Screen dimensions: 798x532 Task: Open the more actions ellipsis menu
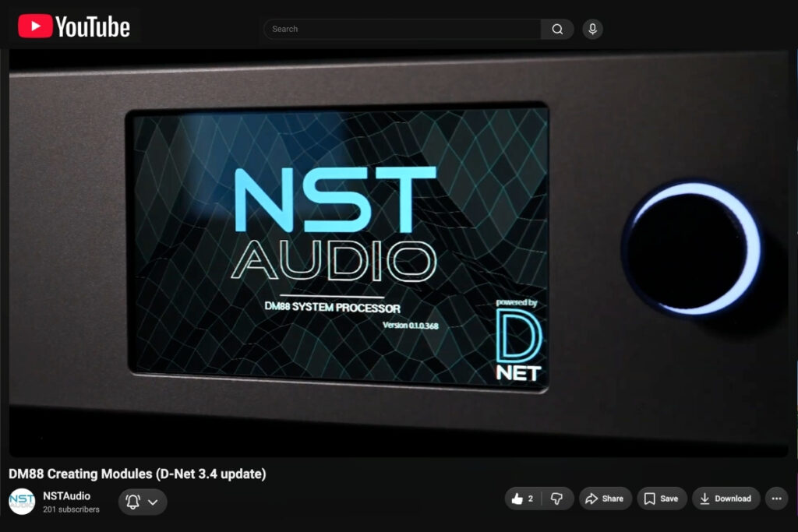(777, 499)
